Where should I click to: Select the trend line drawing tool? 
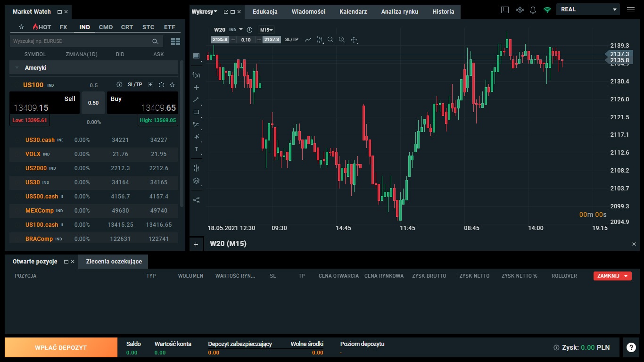(196, 100)
